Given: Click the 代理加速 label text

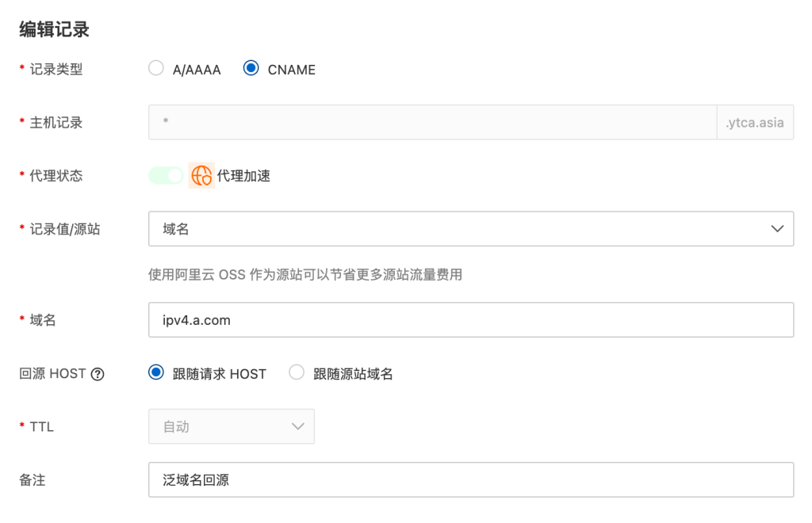Looking at the screenshot, I should [243, 176].
